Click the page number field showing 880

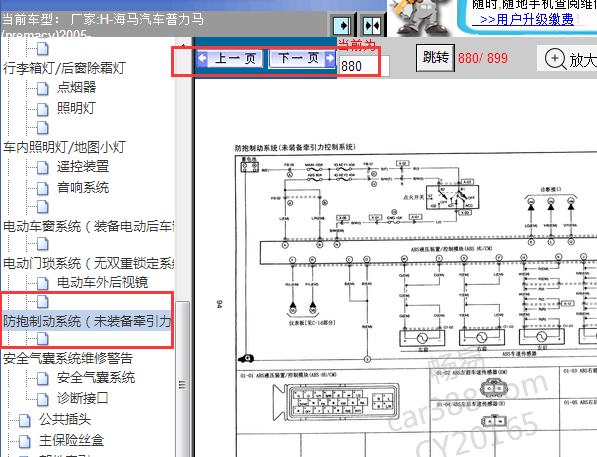(x=364, y=66)
